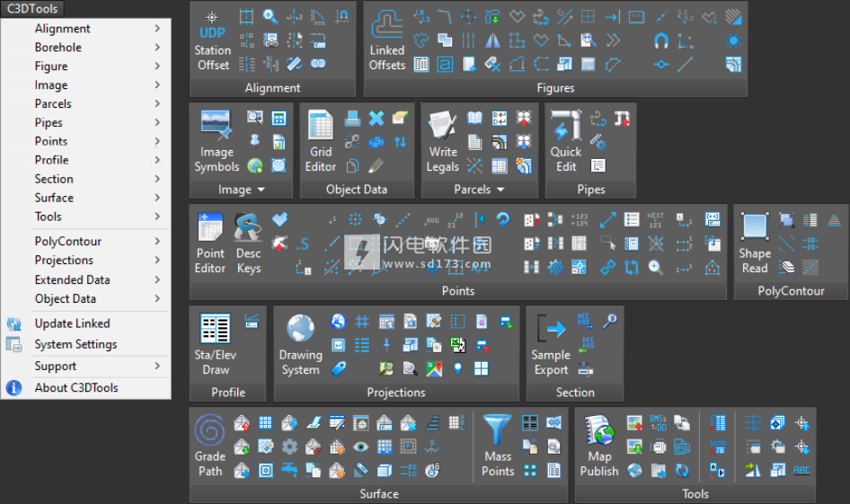Open the Mass Points filter tool
This screenshot has width=850, height=504.
point(498,446)
